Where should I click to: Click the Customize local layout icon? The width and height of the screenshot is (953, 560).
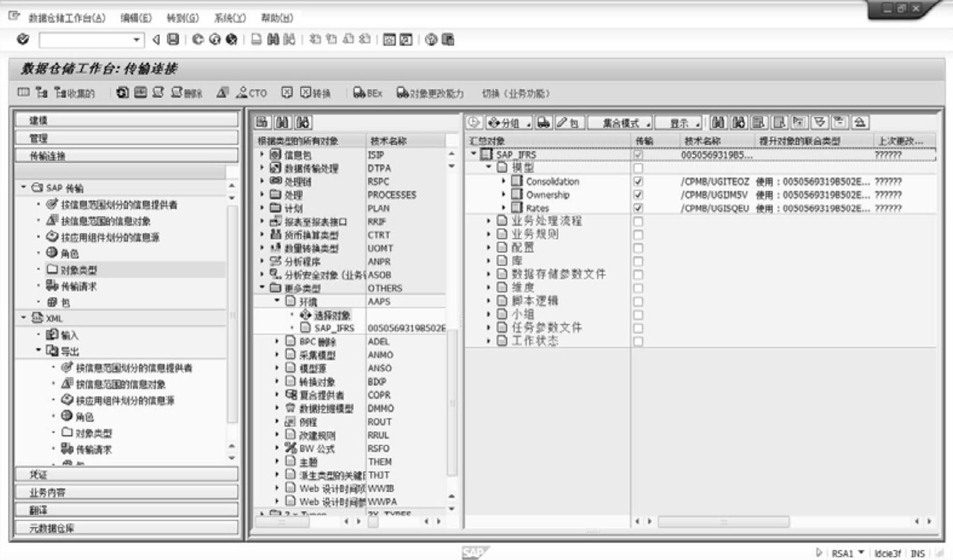tap(448, 40)
